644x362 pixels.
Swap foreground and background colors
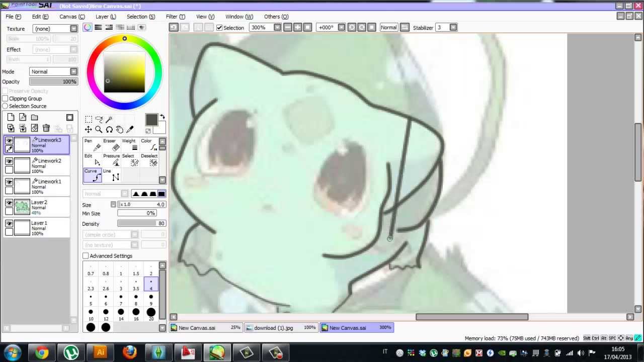click(162, 117)
